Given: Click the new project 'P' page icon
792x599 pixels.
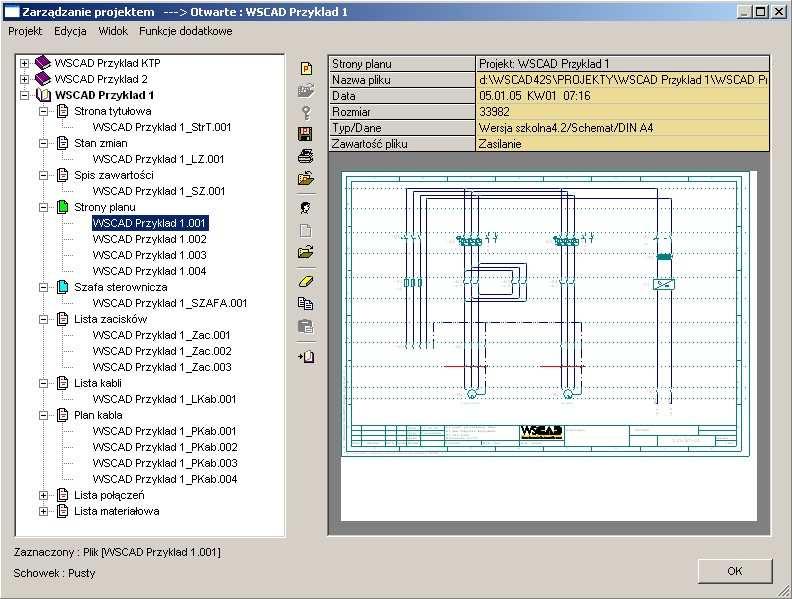Looking at the screenshot, I should pos(306,68).
